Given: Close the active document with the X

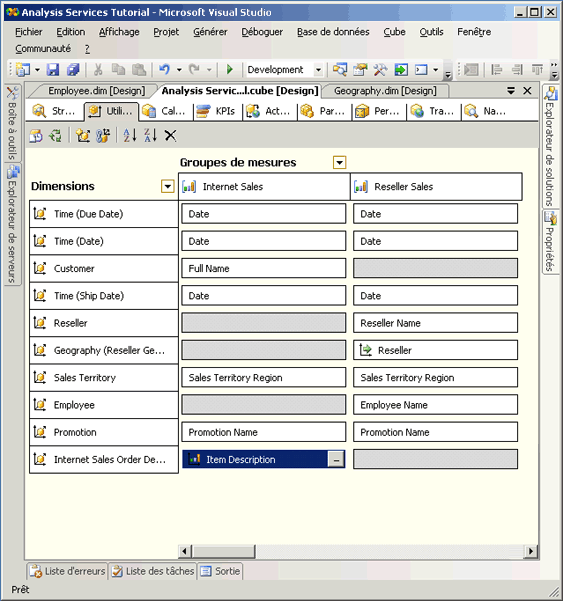Looking at the screenshot, I should [x=527, y=91].
